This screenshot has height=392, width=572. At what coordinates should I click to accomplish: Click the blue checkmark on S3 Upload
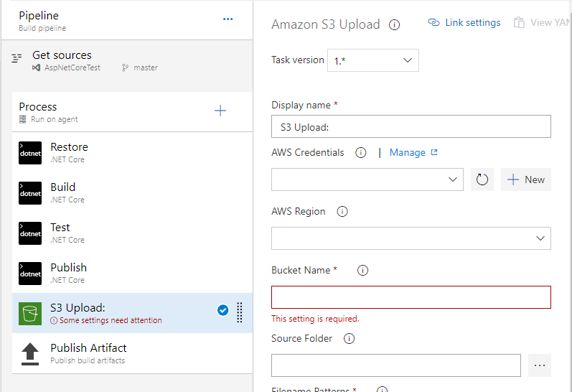pos(223,310)
